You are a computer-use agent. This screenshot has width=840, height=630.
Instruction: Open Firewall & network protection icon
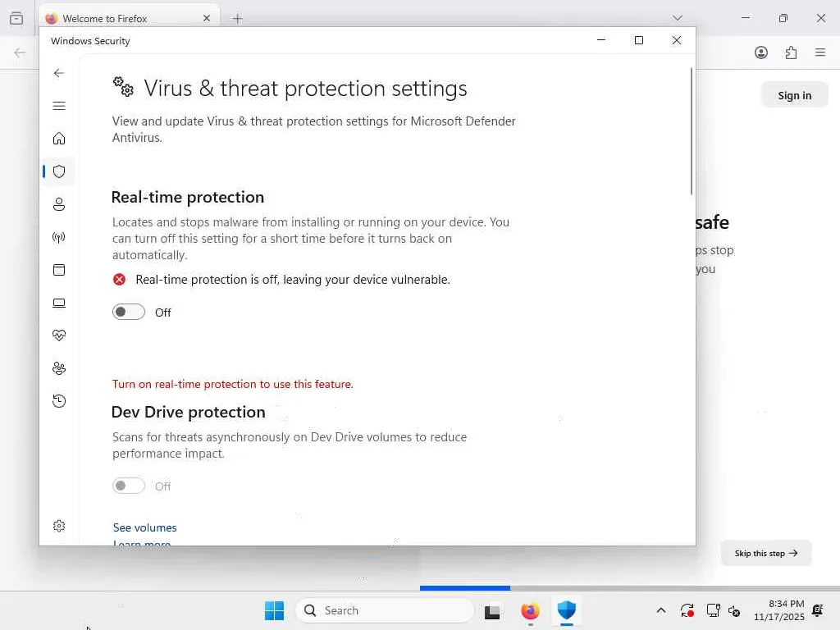click(x=59, y=237)
